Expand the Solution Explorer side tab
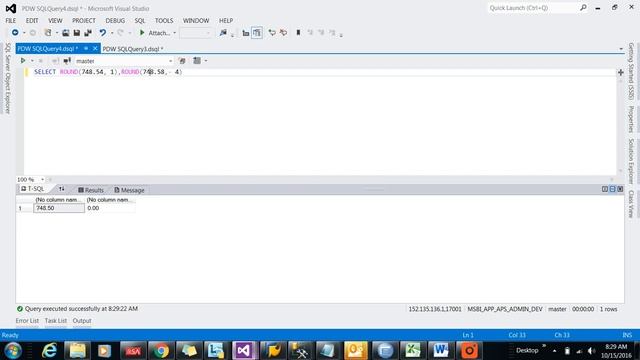 (631, 161)
